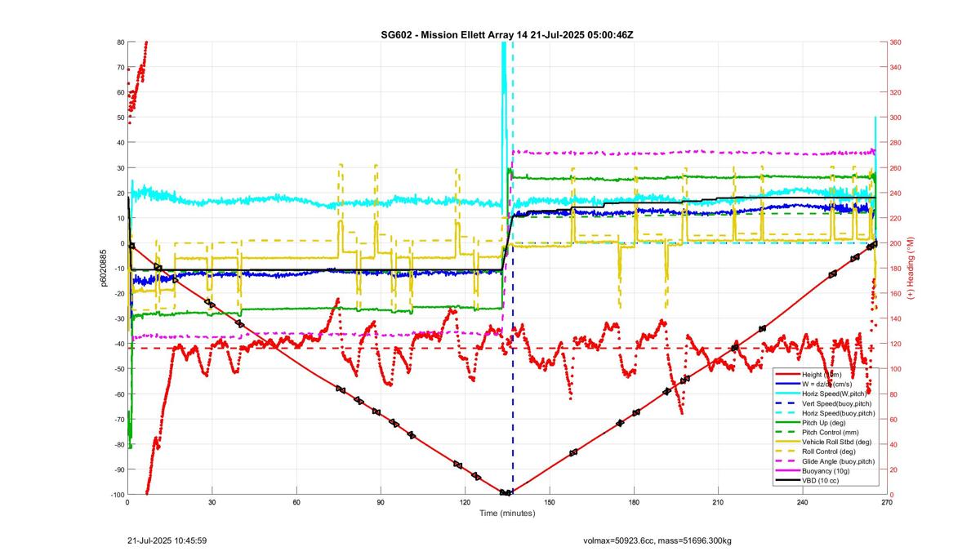
Task: Select the '21-Jul-2025 10:45:59' timestamp text
Action: click(x=167, y=540)
